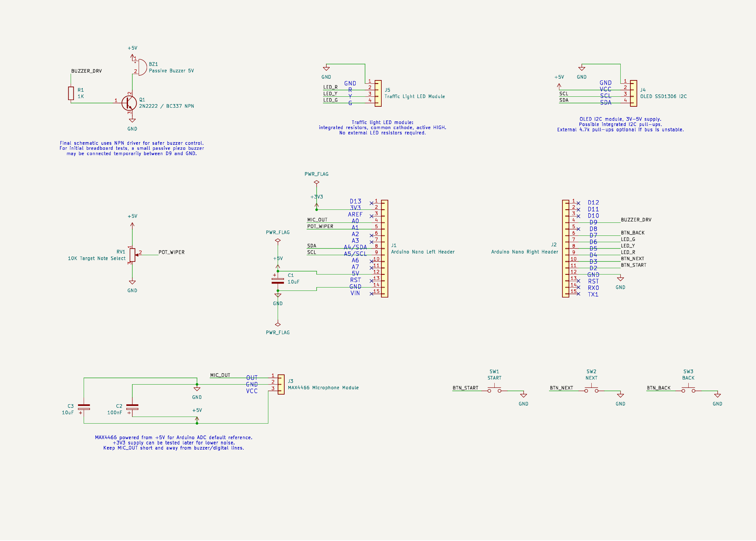Screen dimensions: 756x541
Task: Select the MAX4466 power supply note text
Action: pos(174,443)
